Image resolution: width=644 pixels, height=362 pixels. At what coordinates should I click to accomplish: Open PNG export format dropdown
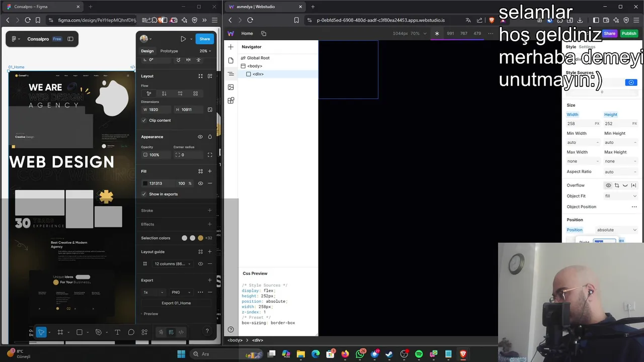click(181, 292)
